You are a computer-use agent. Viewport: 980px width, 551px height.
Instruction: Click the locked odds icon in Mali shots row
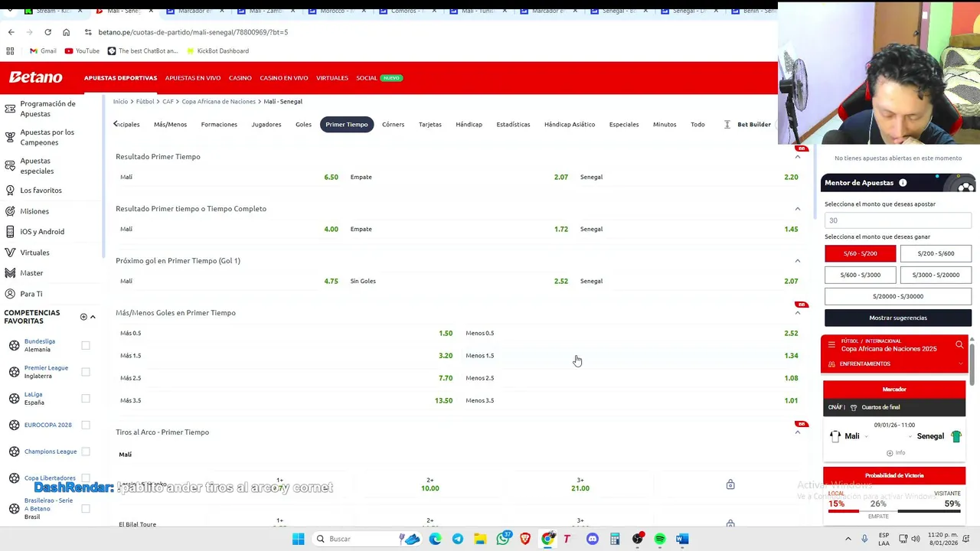pyautogui.click(x=730, y=484)
